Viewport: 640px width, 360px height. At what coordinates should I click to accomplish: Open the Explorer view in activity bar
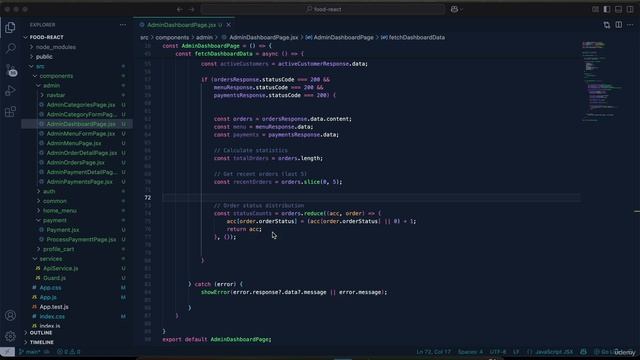coord(10,27)
